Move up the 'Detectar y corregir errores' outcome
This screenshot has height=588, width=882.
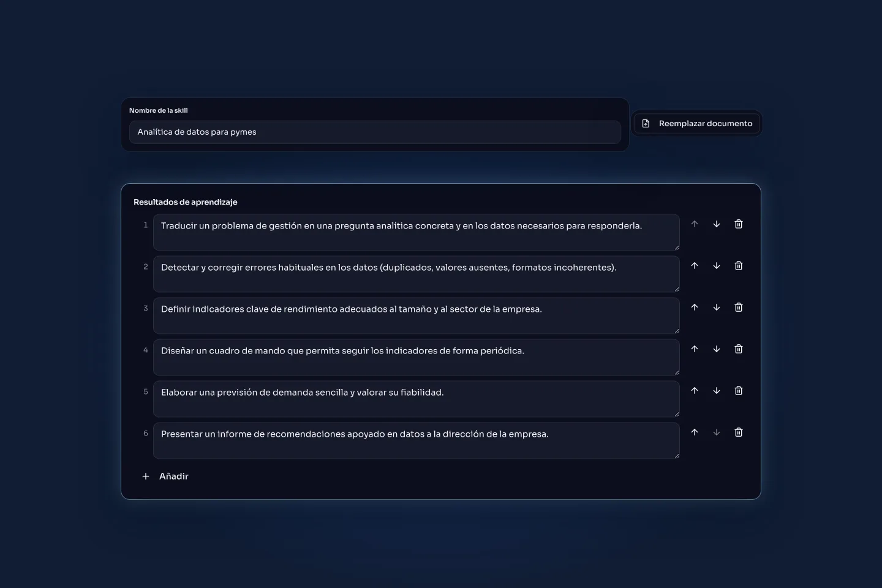tap(695, 266)
